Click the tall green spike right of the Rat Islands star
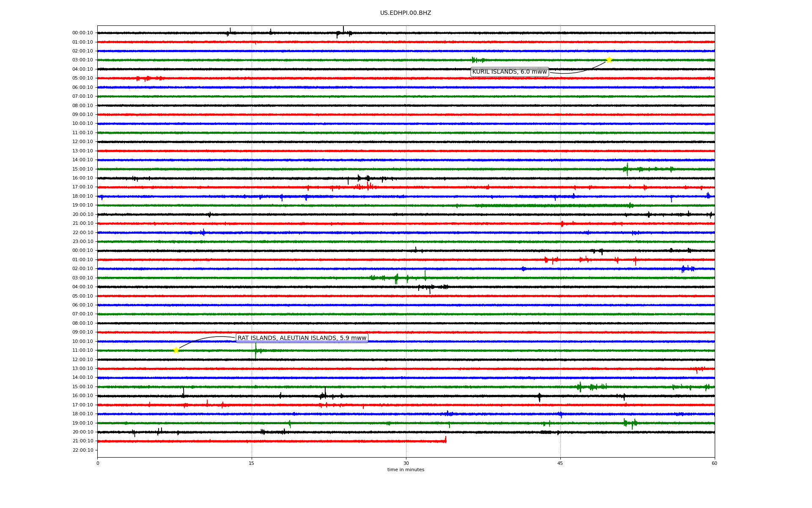Screen dimensions: 812x508 255,351
